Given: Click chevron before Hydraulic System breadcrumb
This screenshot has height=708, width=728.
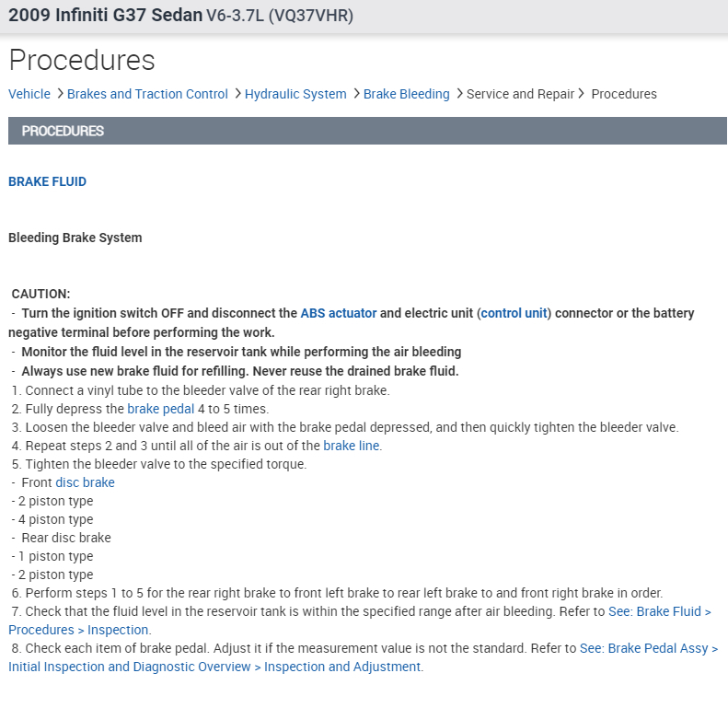Looking at the screenshot, I should pyautogui.click(x=237, y=94).
